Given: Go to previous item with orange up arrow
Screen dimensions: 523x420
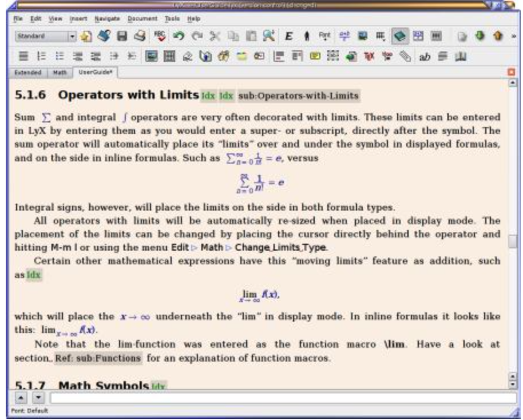Looking at the screenshot, I should (x=498, y=35).
